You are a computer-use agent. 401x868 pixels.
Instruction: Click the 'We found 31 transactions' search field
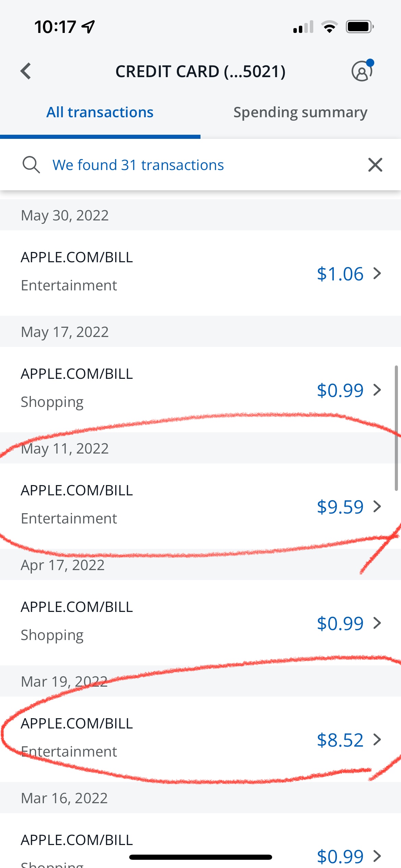click(138, 165)
